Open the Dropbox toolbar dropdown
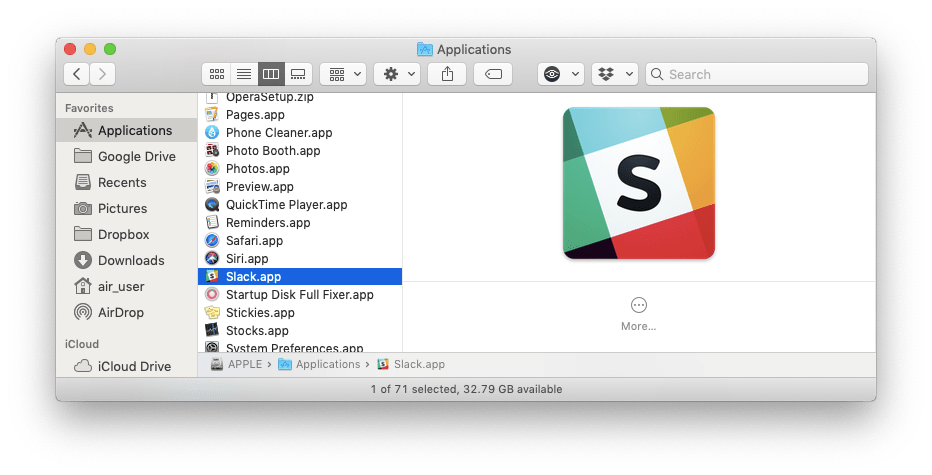Viewport: 932px width, 475px height. pos(615,74)
